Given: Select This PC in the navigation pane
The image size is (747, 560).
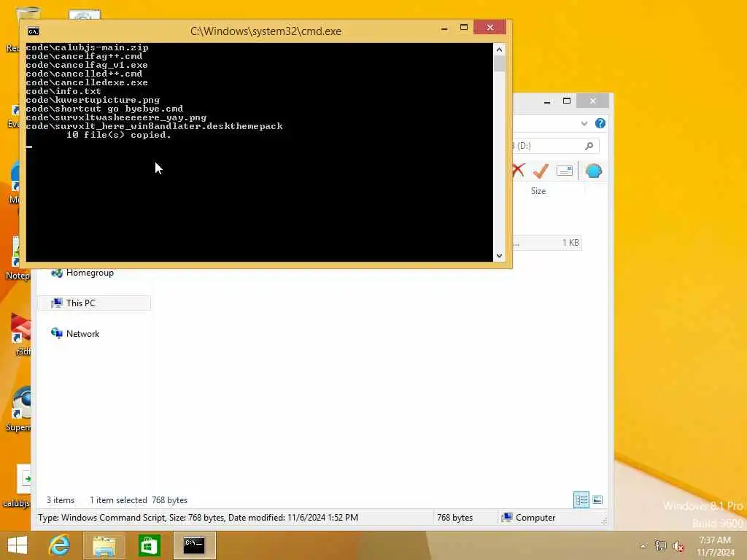Looking at the screenshot, I should [x=94, y=303].
